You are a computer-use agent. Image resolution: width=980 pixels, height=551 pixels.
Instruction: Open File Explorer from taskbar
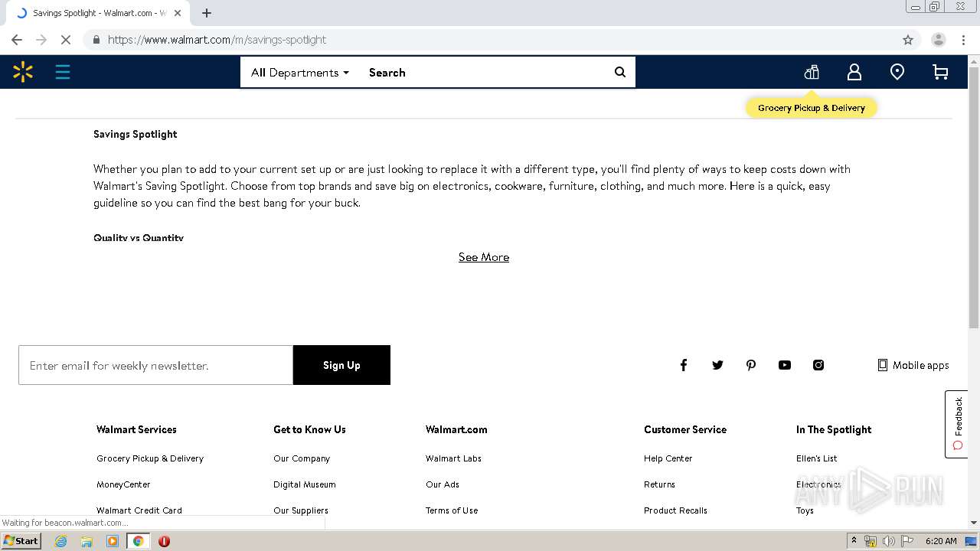tap(87, 541)
